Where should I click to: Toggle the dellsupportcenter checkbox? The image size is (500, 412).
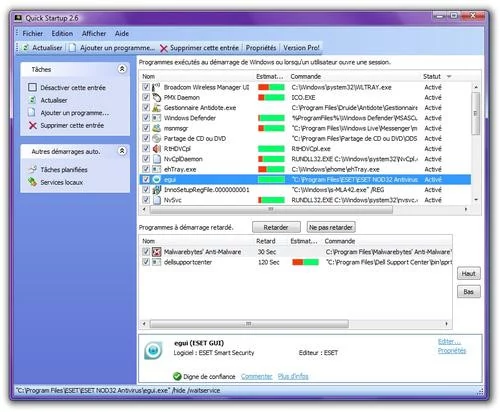[146, 262]
